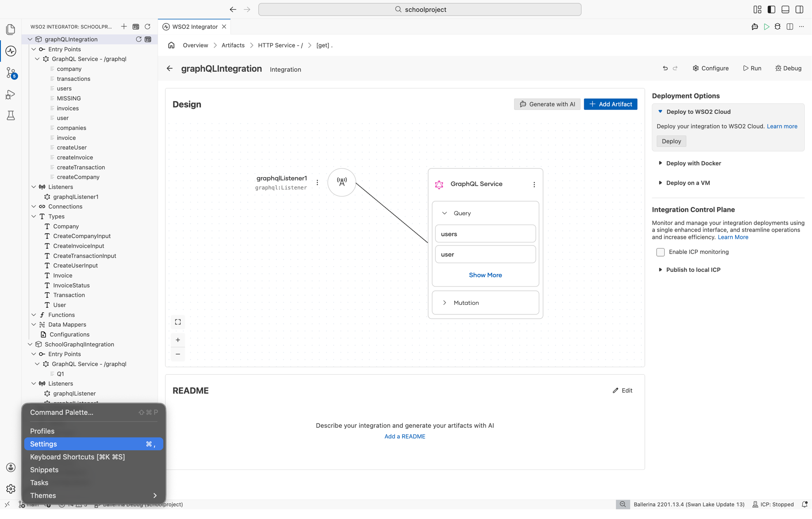Toggle secondary sidebar layout icon

pos(799,9)
